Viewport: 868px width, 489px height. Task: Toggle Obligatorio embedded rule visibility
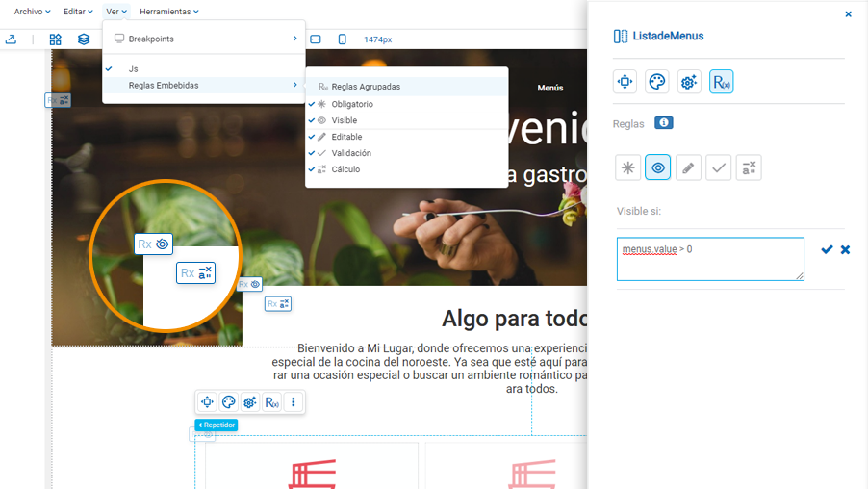[x=407, y=104]
